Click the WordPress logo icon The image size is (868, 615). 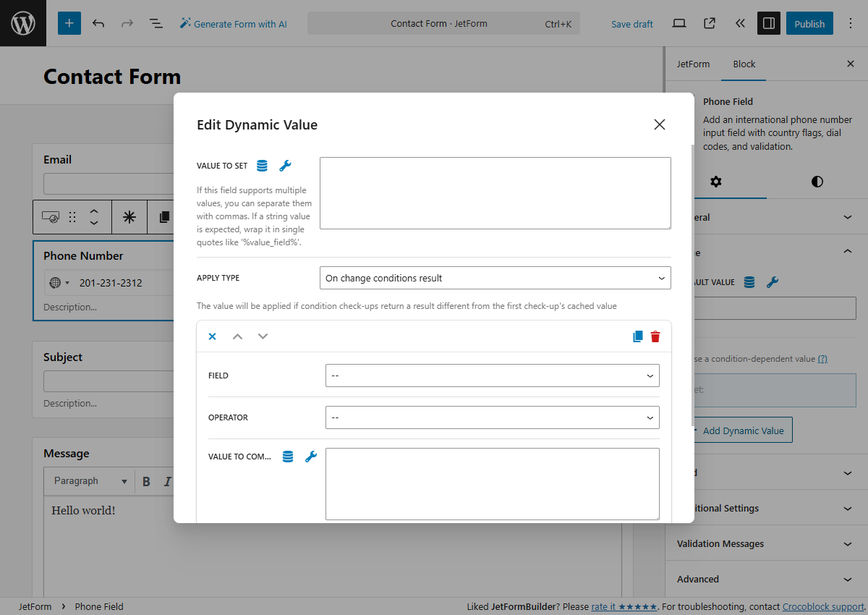[23, 23]
